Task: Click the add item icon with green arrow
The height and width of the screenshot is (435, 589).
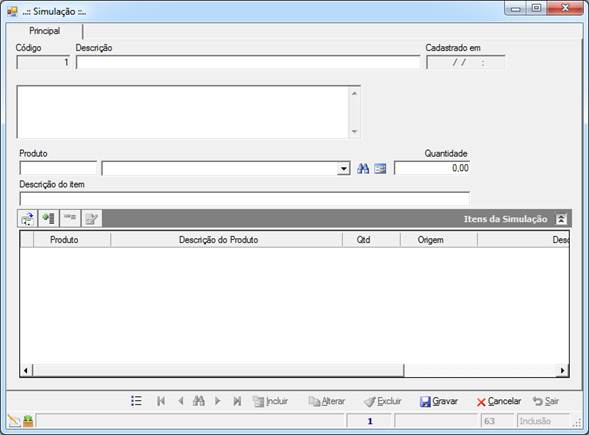Action: pos(49,219)
